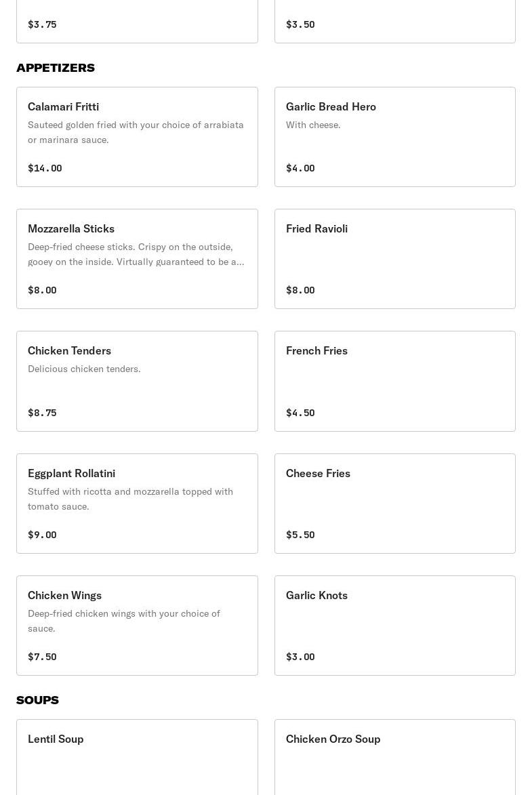This screenshot has height=795, width=532.
Task: Select the Garlic Bread Hero item
Action: click(x=394, y=136)
